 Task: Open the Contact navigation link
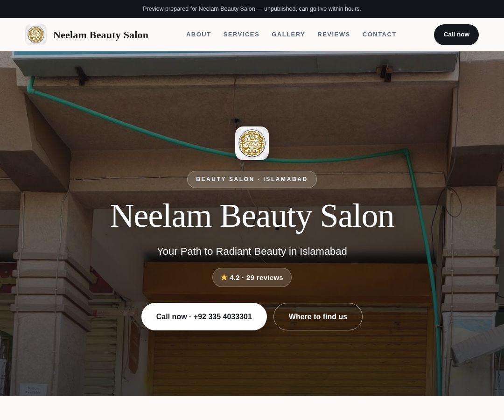coord(379,35)
